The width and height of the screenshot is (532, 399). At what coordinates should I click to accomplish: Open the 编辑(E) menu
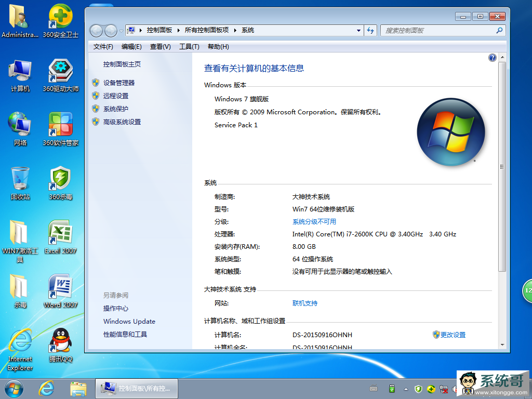(131, 46)
